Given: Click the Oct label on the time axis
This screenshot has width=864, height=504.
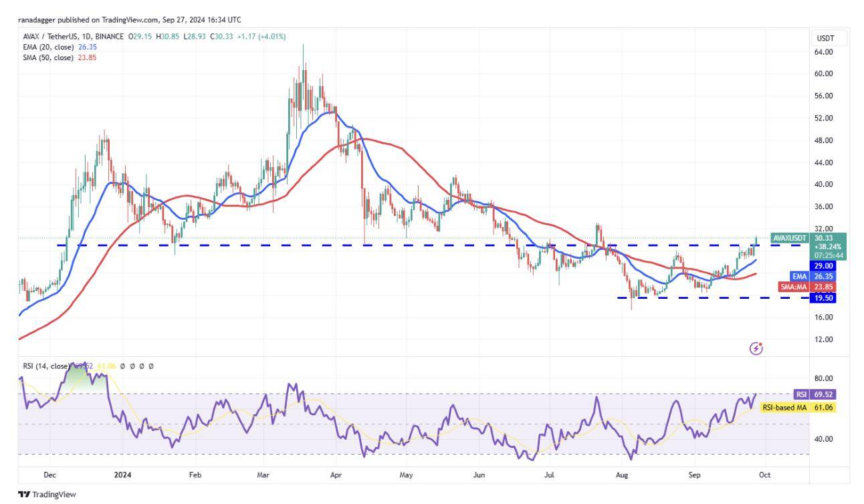Looking at the screenshot, I should [765, 473].
